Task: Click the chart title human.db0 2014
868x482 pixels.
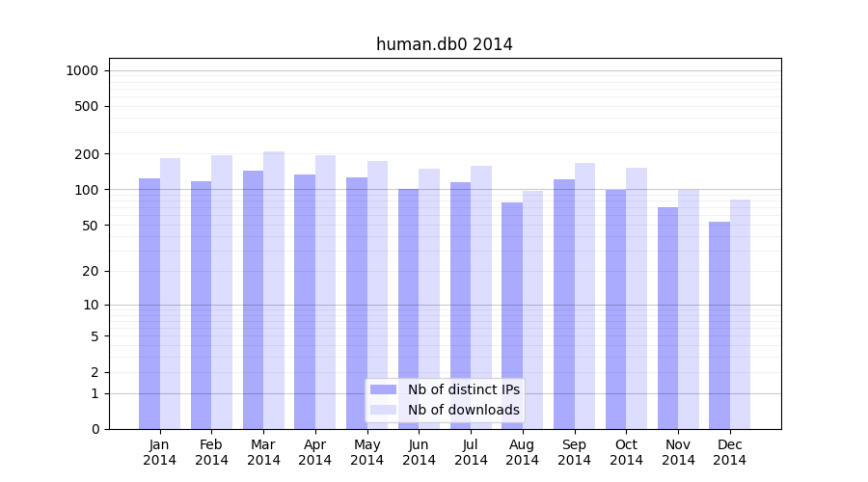Action: pos(444,44)
